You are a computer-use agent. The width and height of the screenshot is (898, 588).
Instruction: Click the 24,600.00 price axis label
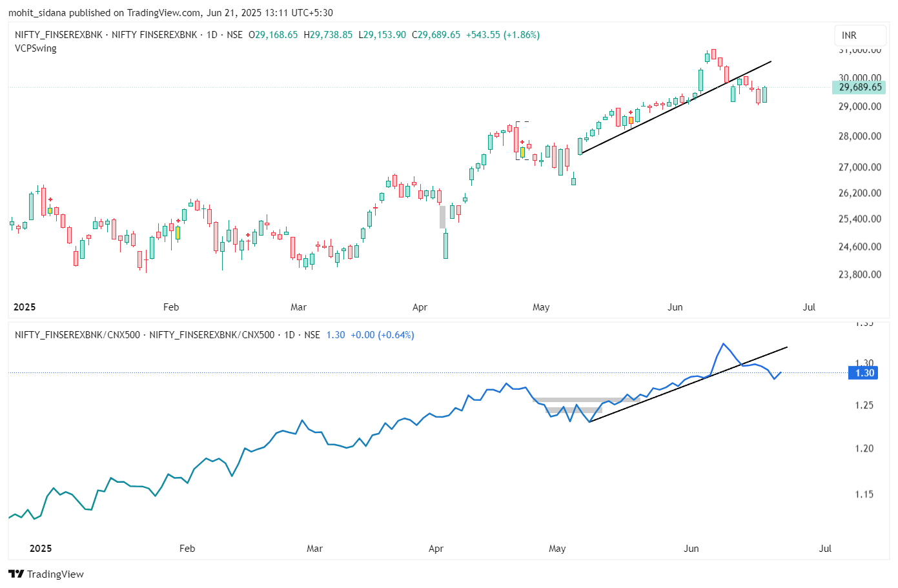859,247
